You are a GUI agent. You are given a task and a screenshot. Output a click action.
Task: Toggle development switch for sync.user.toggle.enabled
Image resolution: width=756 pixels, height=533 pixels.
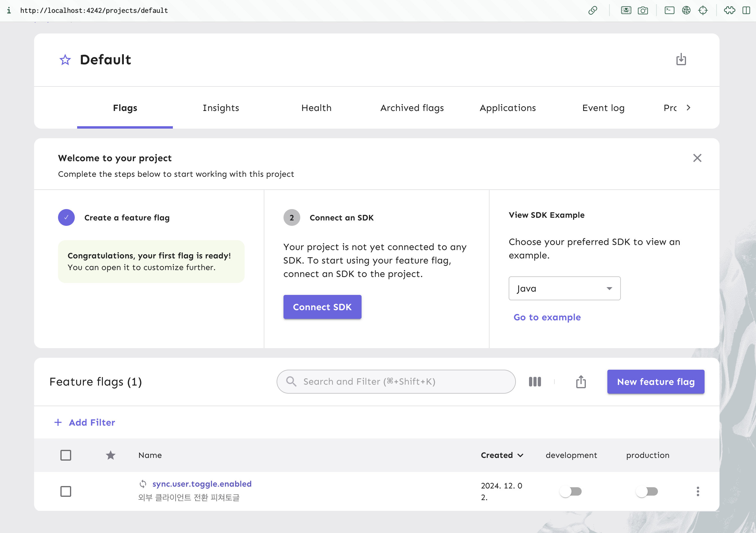571,491
